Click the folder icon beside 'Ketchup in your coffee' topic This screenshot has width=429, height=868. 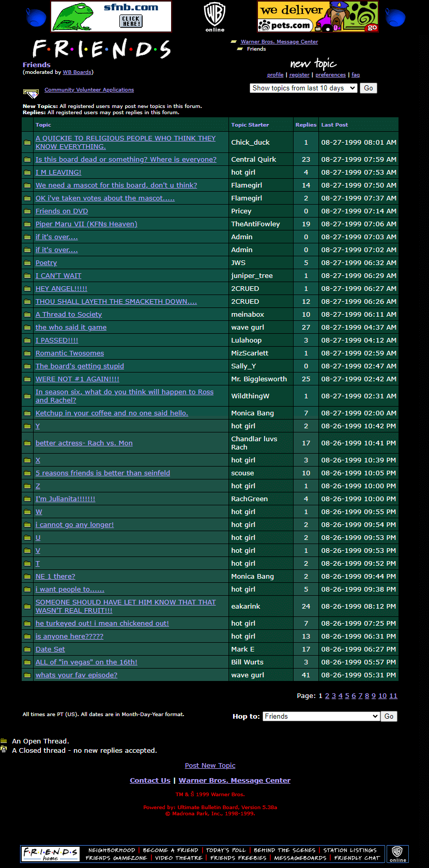(27, 413)
